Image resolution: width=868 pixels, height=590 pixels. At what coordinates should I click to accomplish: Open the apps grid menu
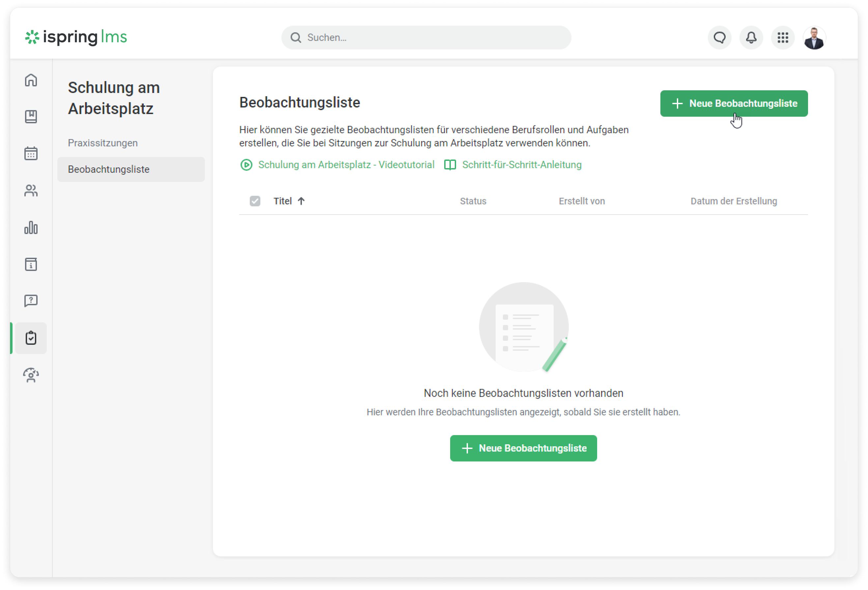pyautogui.click(x=782, y=37)
